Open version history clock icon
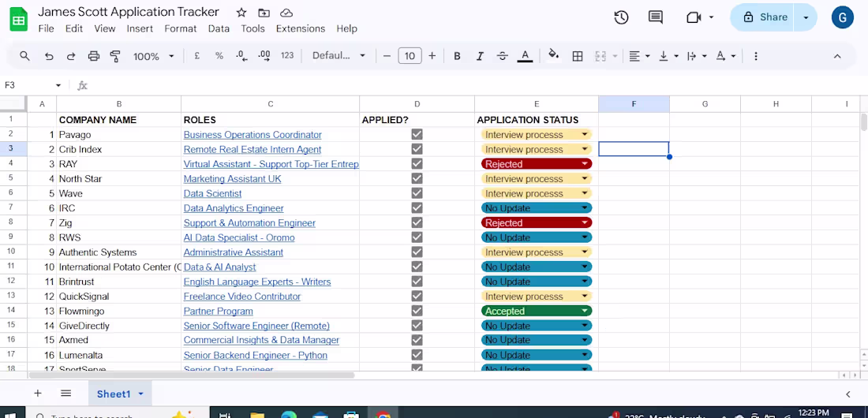Viewport: 868px width, 418px height. 621,17
